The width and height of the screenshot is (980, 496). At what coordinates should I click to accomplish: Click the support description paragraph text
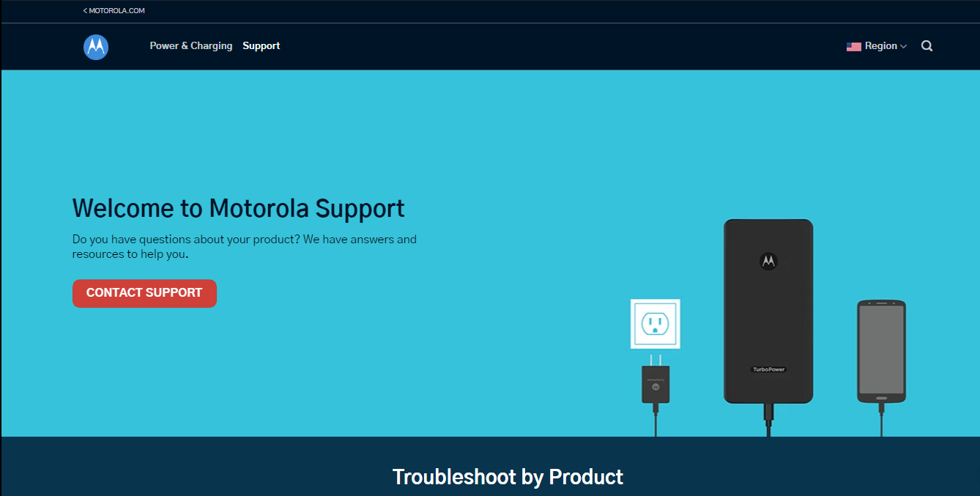pos(244,247)
